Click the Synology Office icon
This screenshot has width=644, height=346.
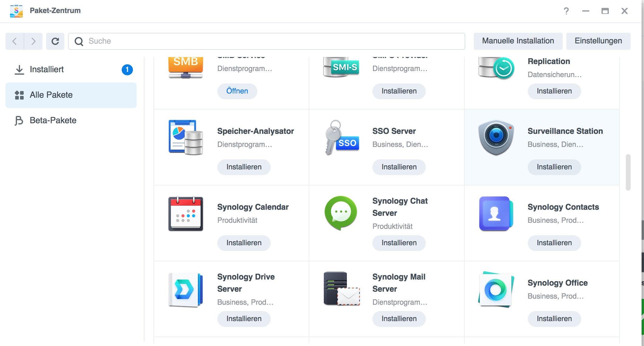pos(496,290)
